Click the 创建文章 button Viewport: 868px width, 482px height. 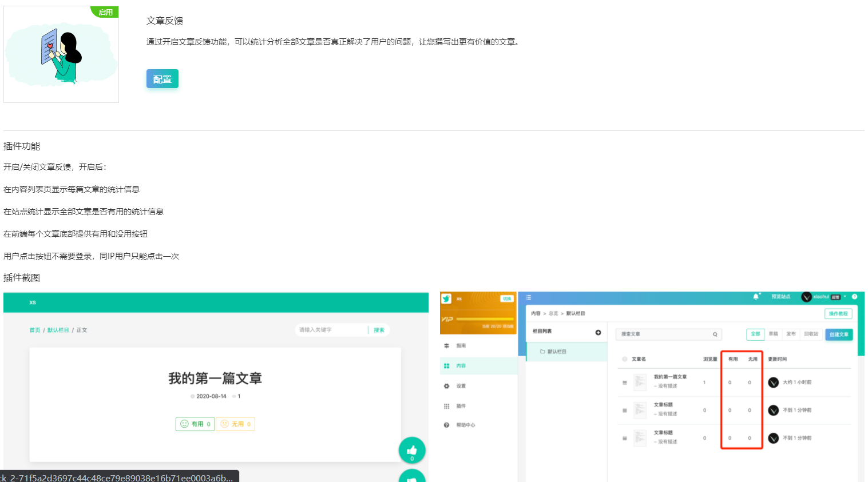coord(839,334)
